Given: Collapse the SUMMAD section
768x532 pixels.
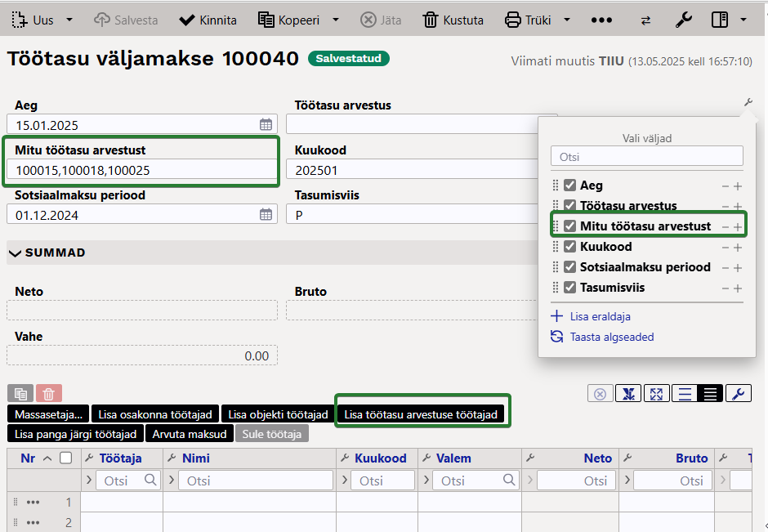Looking at the screenshot, I should pos(16,253).
